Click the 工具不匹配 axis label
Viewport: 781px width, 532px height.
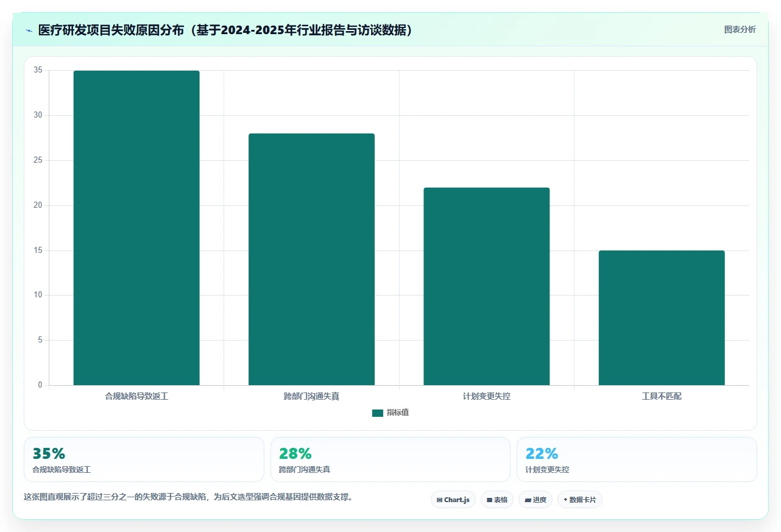[x=662, y=396]
